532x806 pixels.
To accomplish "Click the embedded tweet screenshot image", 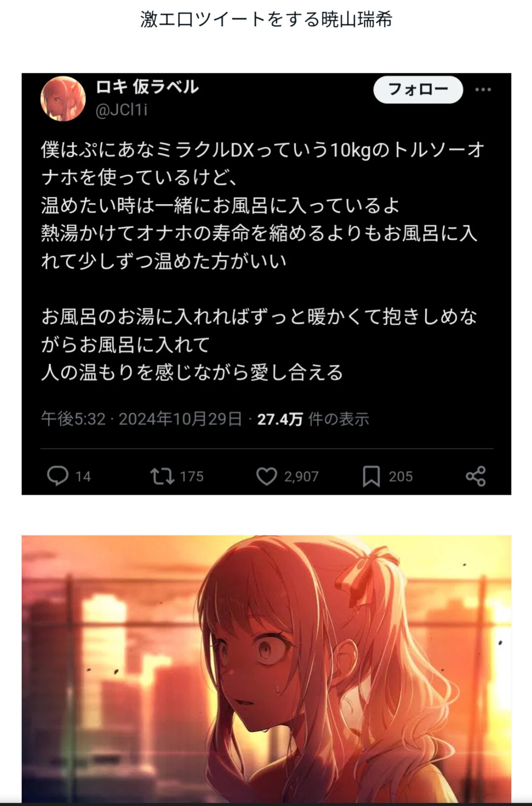I will pos(266,284).
